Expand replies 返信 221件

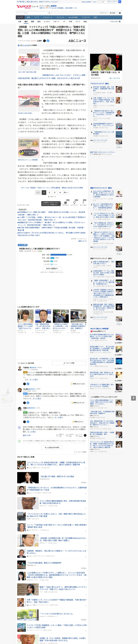pos(27,435)
